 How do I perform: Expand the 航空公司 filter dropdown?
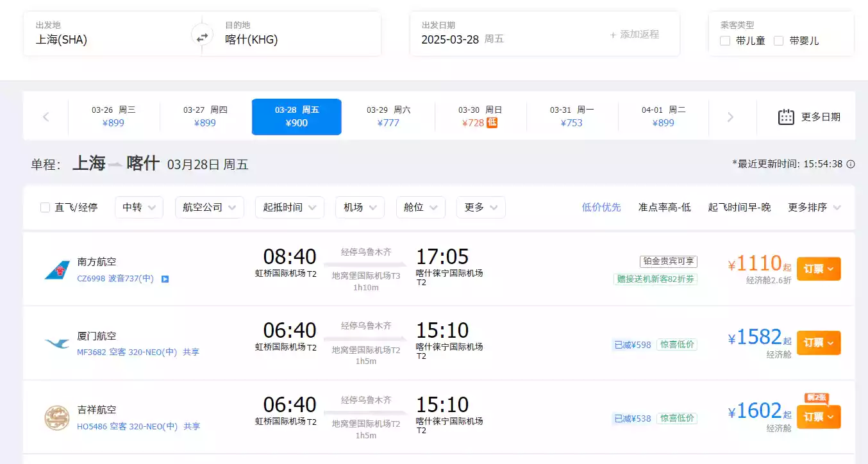pos(210,208)
